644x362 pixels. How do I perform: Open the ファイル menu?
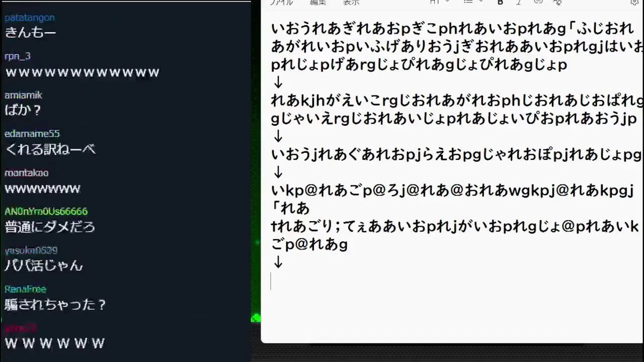pos(281,2)
